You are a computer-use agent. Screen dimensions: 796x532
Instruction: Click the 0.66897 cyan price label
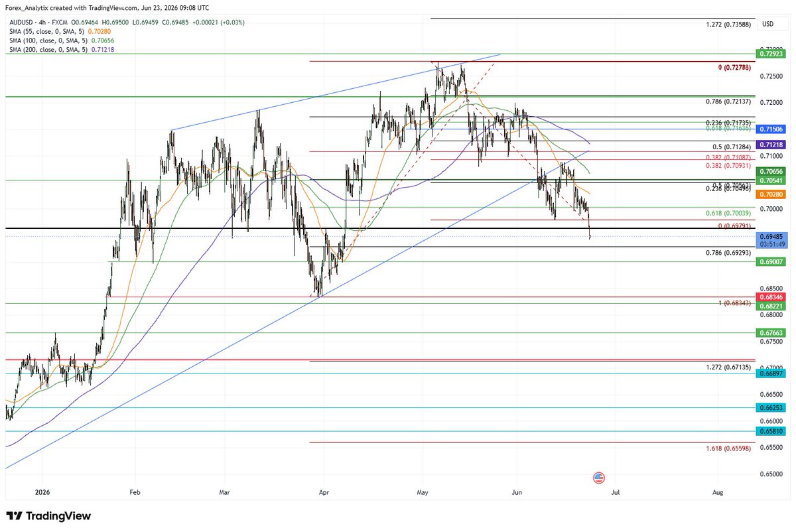coord(771,373)
